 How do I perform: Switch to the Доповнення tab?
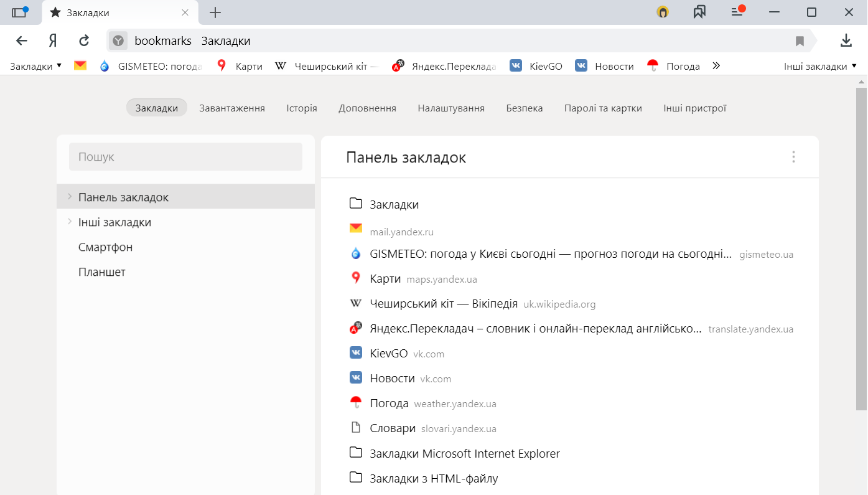tap(367, 108)
